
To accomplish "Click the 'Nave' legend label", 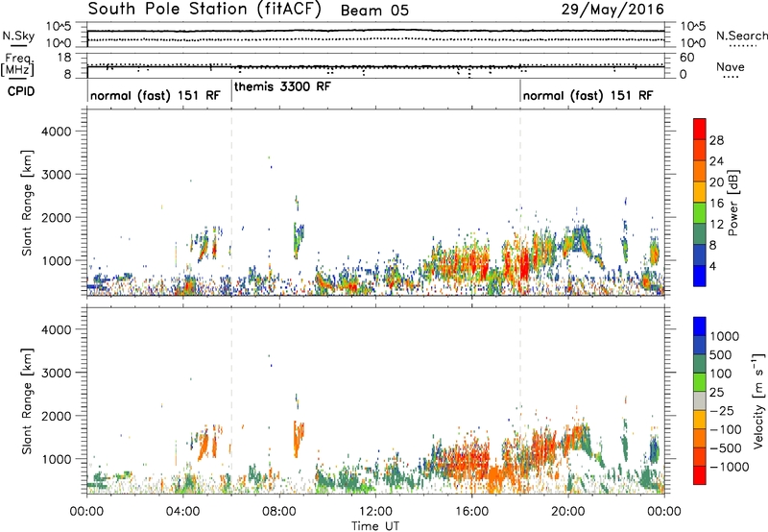I will [x=731, y=66].
